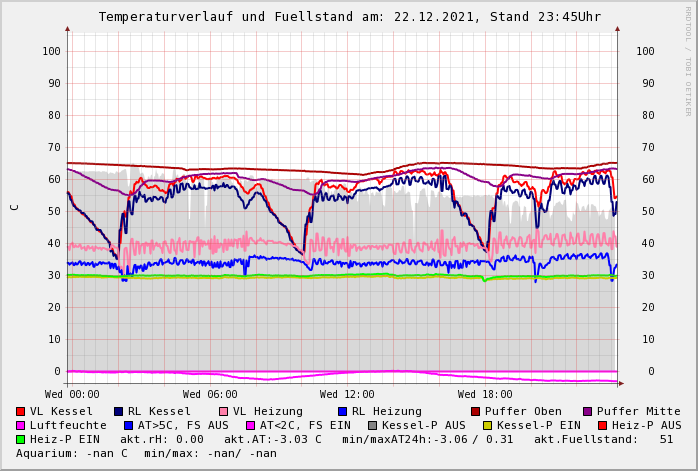Select the pink VL Heizung legend swatch
This screenshot has width=698, height=471.
(224, 411)
